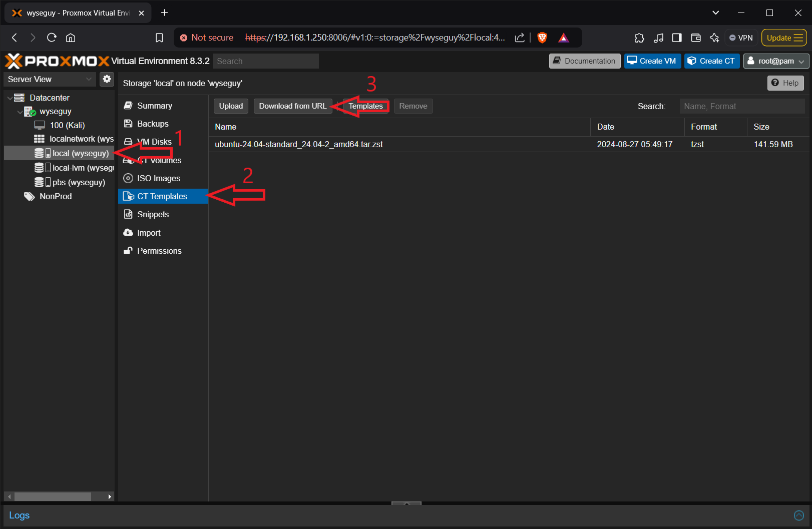Open the Documentation button
This screenshot has height=529, width=812.
(585, 61)
